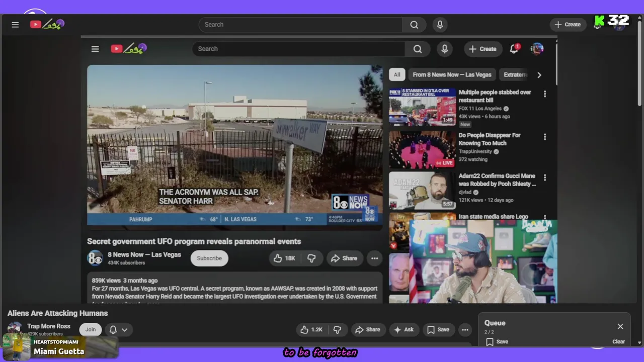Close the Queue panel
The height and width of the screenshot is (362, 644).
[x=620, y=326]
